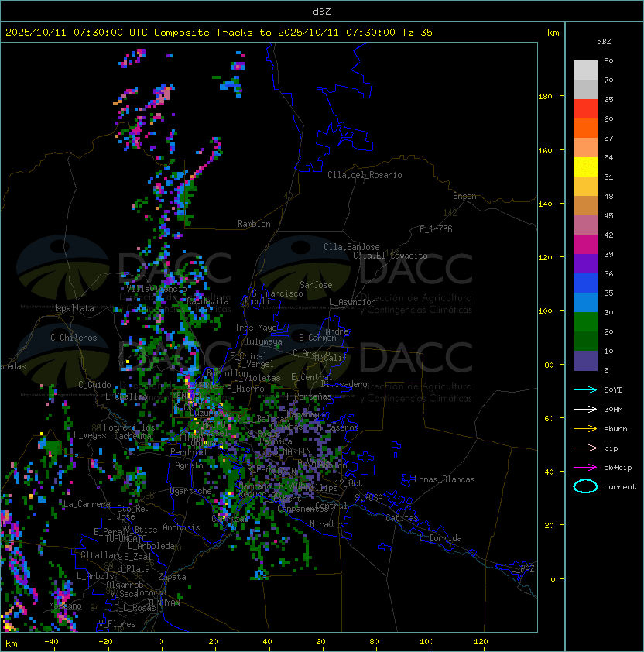Click the 'Mirador' map label
Image resolution: width=644 pixels, height=652 pixels.
326,524
